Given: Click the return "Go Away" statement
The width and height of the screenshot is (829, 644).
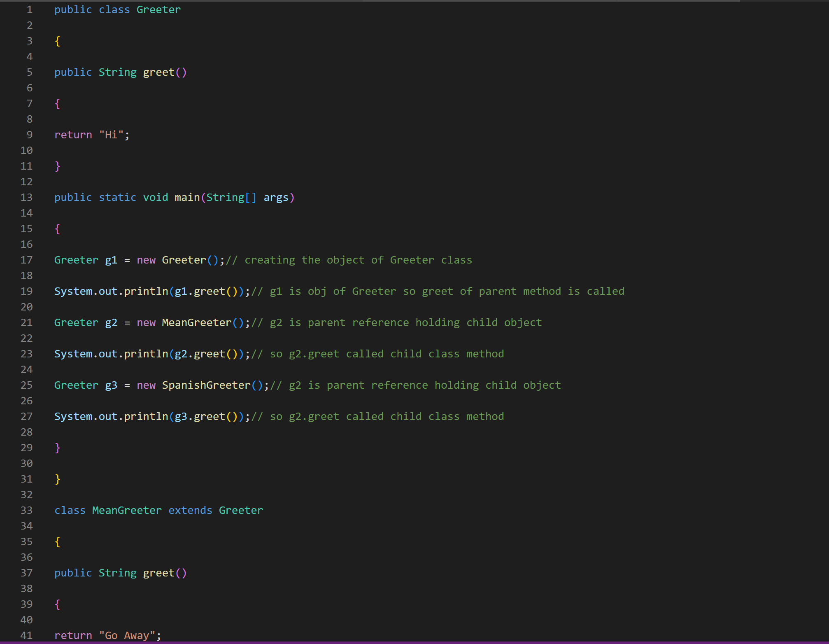Looking at the screenshot, I should tap(107, 635).
